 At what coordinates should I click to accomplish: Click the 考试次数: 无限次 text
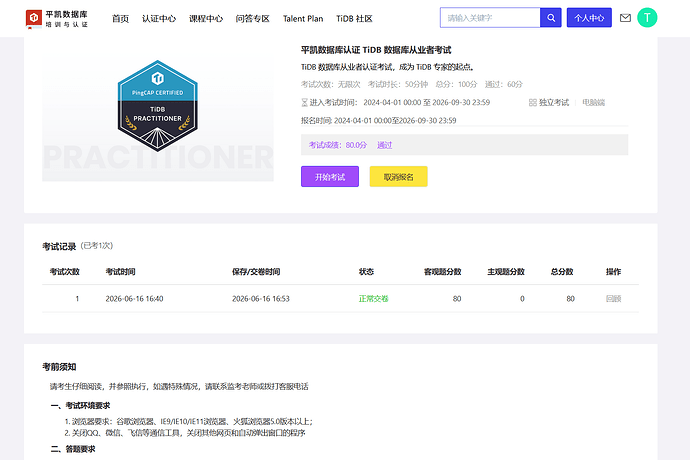pos(330,84)
